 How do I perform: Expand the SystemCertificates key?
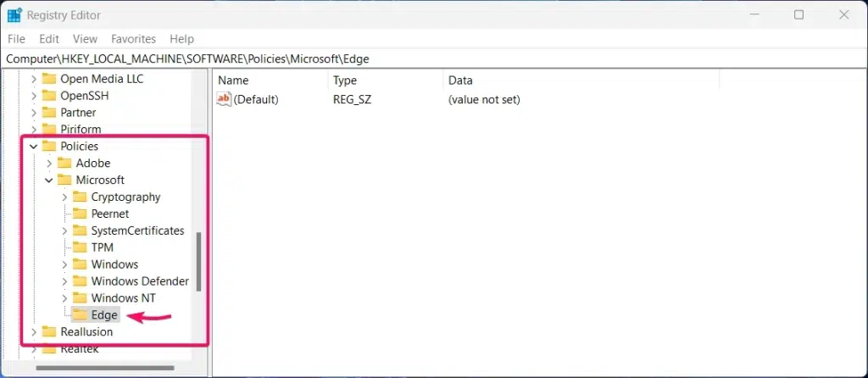64,231
